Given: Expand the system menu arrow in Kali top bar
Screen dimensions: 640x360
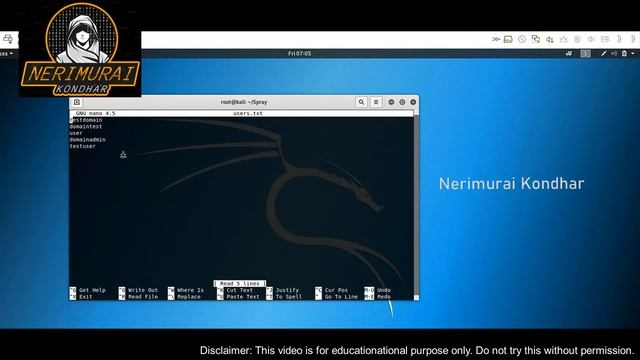Looking at the screenshot, I should coord(633,53).
